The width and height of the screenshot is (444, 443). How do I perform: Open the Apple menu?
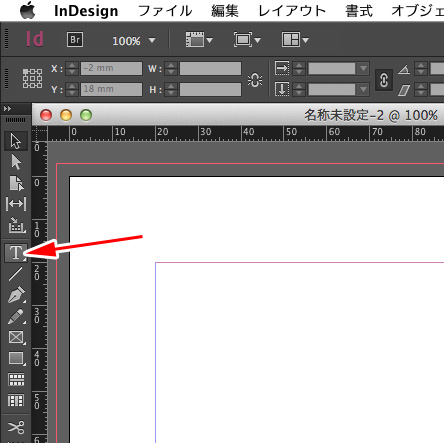coord(27,10)
